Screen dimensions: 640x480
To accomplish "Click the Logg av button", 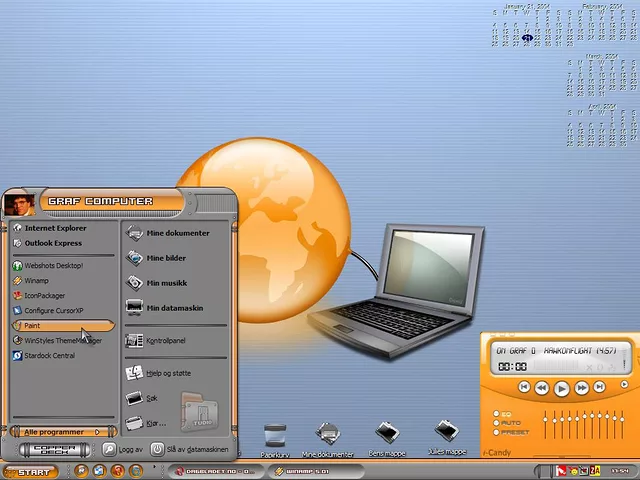I will point(123,449).
